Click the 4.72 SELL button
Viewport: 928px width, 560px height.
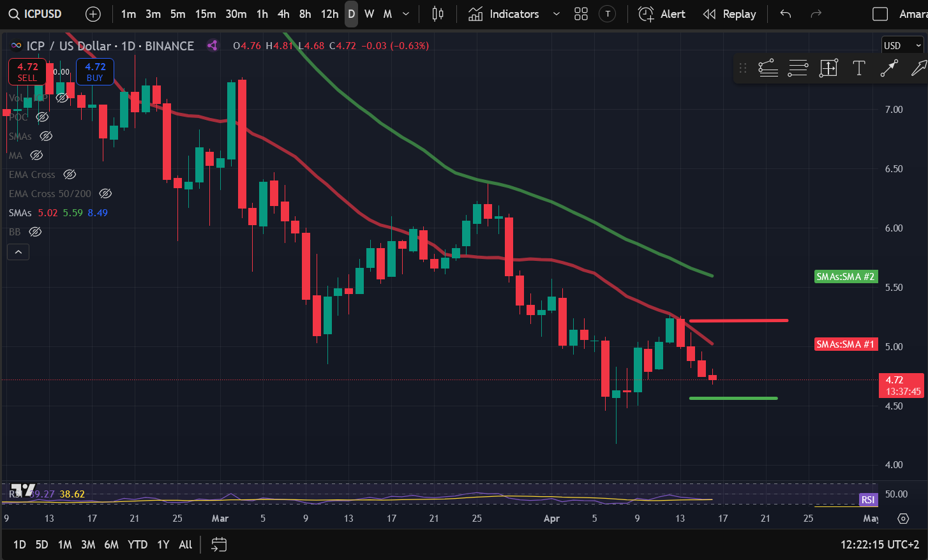27,71
